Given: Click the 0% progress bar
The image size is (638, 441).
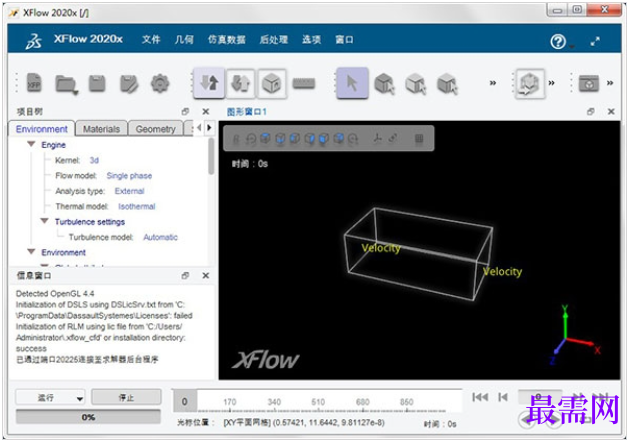Looking at the screenshot, I should pos(88,417).
